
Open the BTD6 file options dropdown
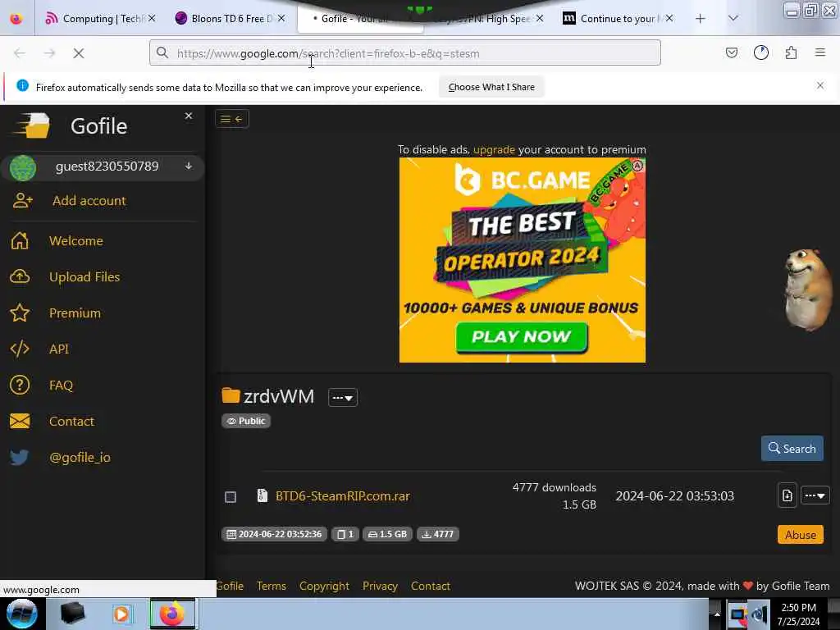815,495
